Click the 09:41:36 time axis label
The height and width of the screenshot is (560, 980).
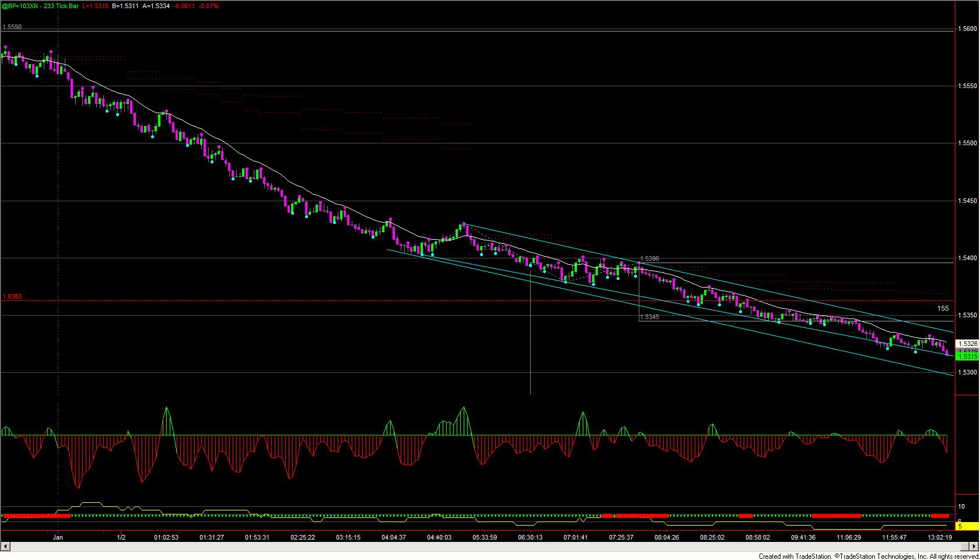803,537
